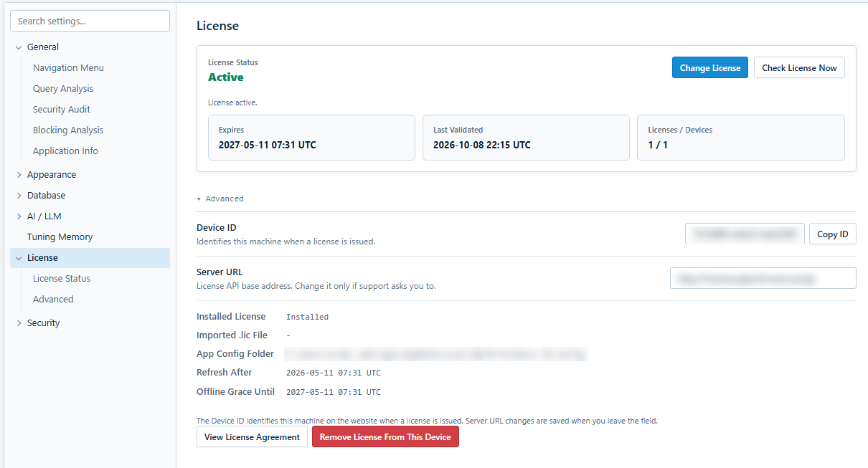
Task: Click the Licenses / Devices value 1 / 1
Action: pos(658,145)
